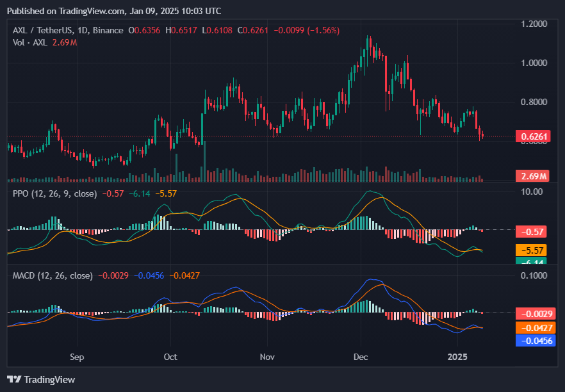Click the 0.1000 MACD axis label

coord(534,275)
